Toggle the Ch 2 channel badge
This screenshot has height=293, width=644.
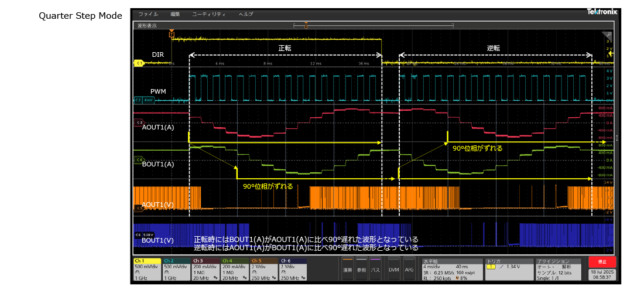pos(176,270)
